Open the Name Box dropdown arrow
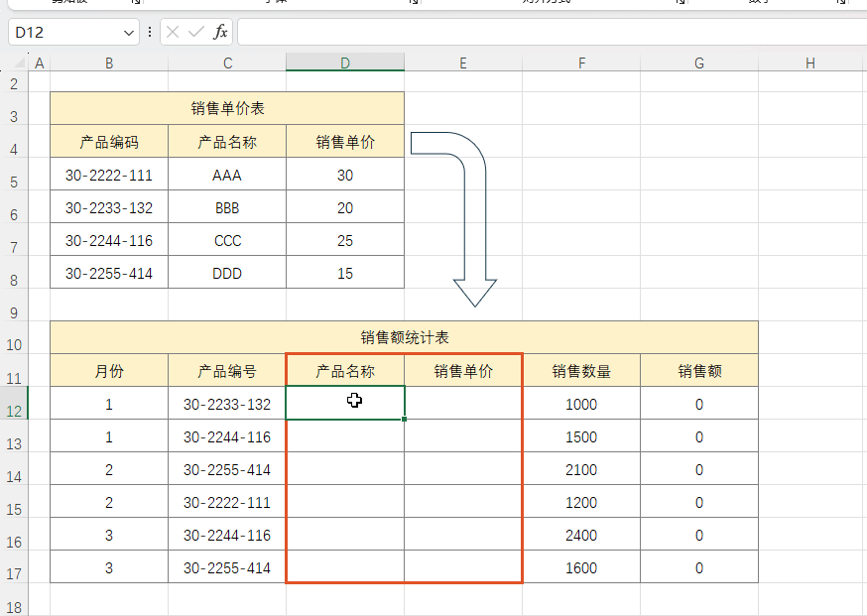 pyautogui.click(x=129, y=33)
